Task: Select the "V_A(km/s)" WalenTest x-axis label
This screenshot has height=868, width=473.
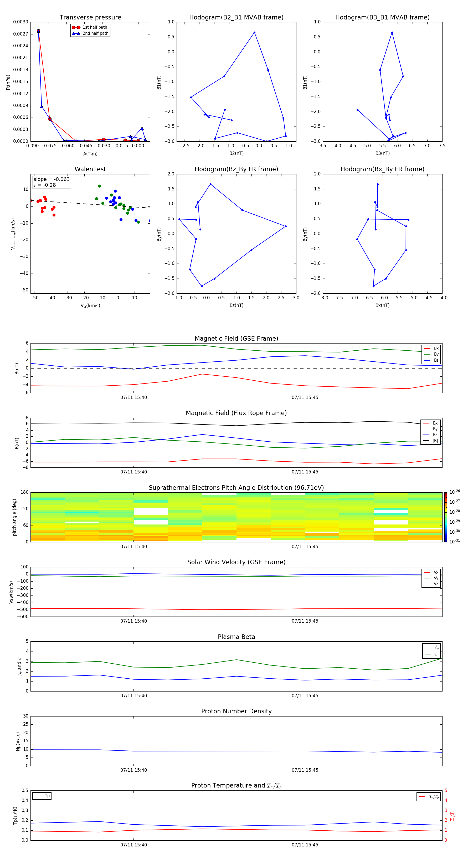Action: coord(90,306)
